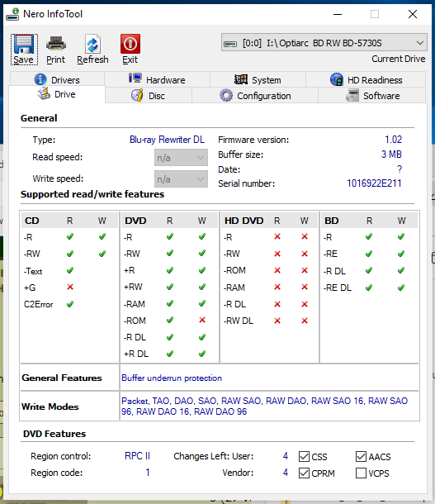Click the red X for HD DVD-RAM read
Screen dimensions: 435x504
tap(277, 287)
